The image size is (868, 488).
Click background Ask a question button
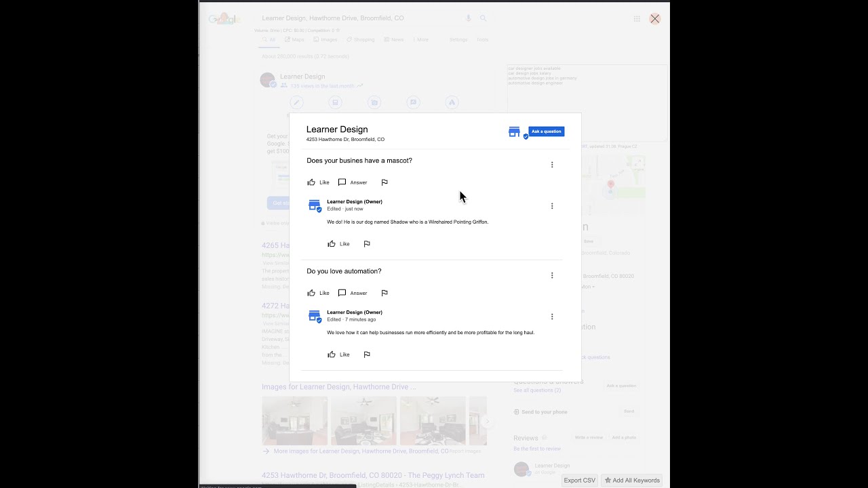tap(621, 386)
